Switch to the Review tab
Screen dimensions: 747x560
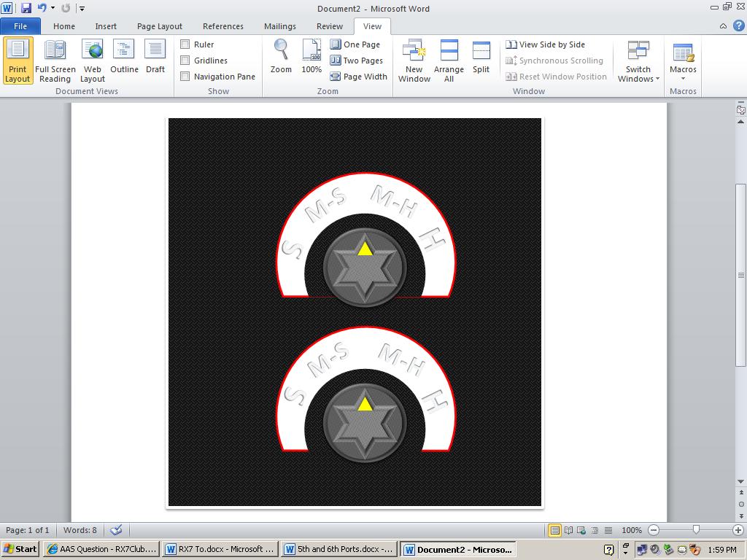tap(330, 26)
